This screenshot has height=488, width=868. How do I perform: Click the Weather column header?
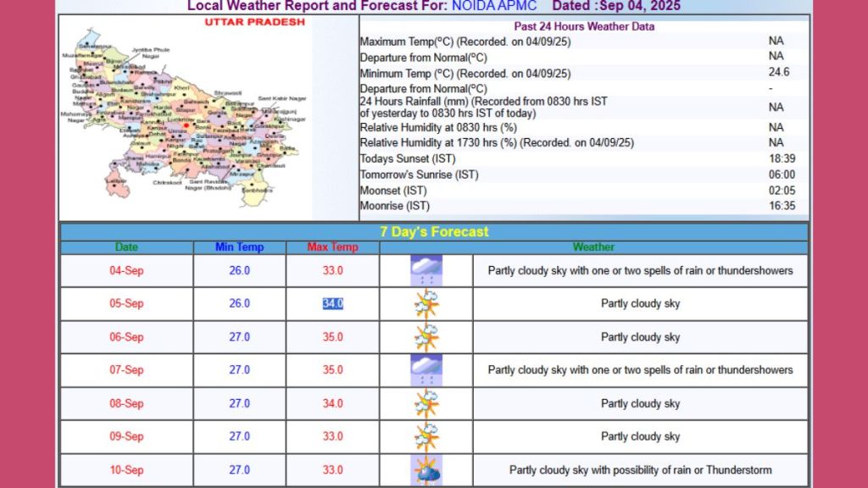[x=593, y=247]
